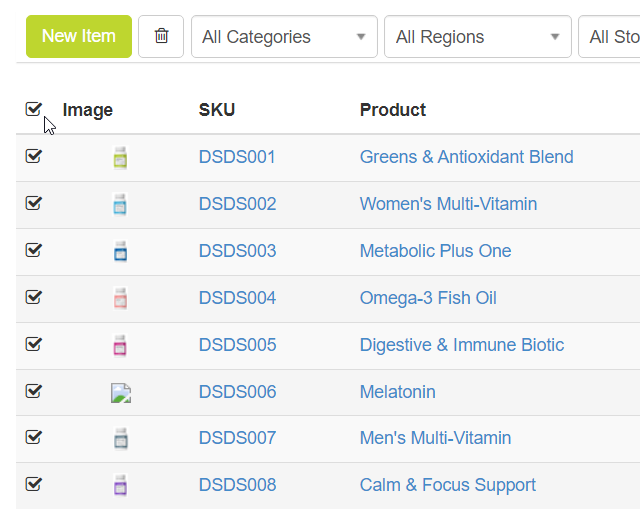The height and width of the screenshot is (515, 640).
Task: Uncheck the DSDS001 row checkbox
Action: click(x=33, y=156)
